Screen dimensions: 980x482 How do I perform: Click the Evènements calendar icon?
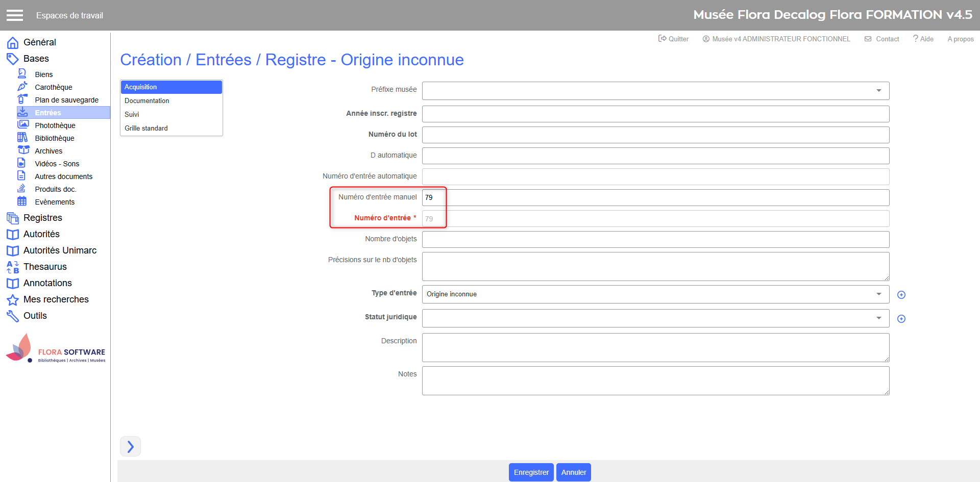tap(22, 201)
